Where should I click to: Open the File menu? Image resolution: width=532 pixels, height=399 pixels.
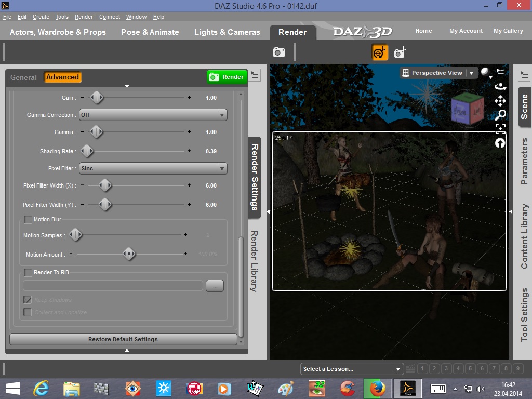click(x=7, y=17)
